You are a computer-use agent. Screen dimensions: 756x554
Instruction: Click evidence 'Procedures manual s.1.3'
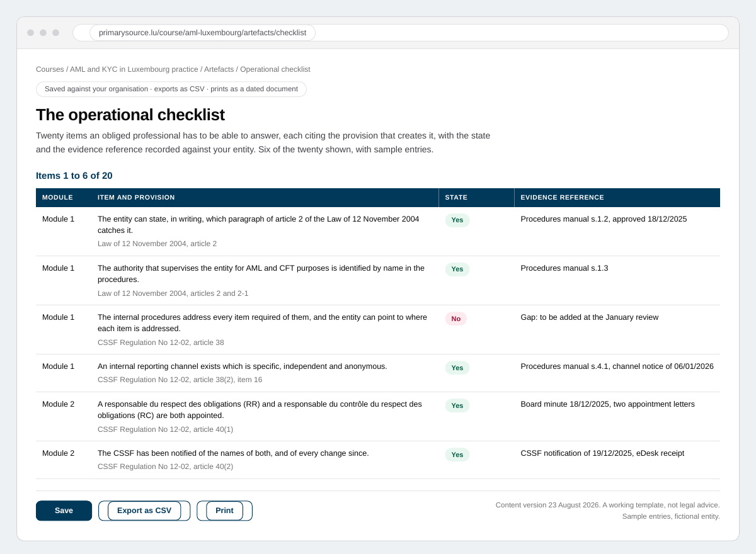pos(564,268)
